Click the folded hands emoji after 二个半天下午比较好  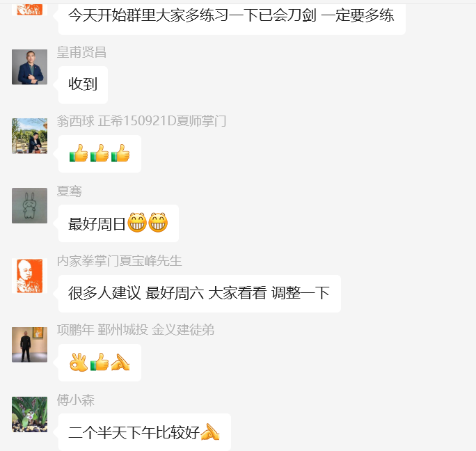point(209,432)
